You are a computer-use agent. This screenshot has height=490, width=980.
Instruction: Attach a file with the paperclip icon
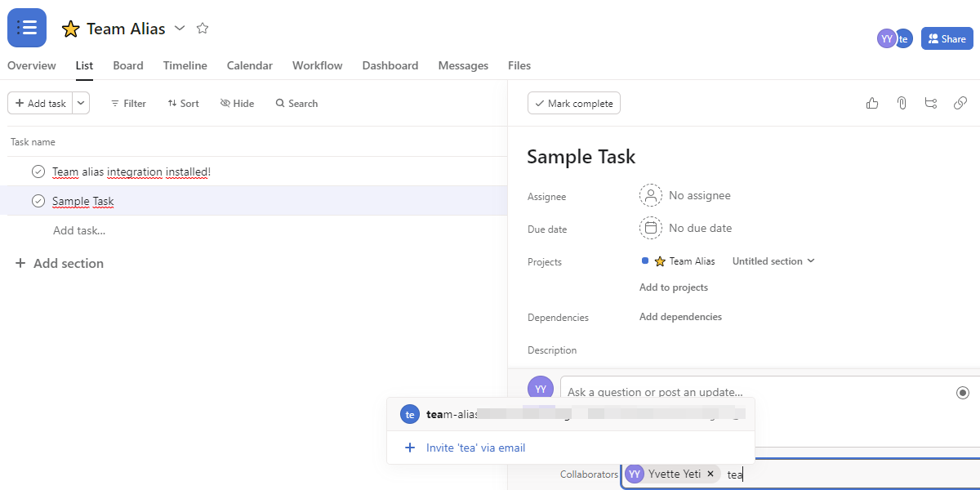coord(902,103)
